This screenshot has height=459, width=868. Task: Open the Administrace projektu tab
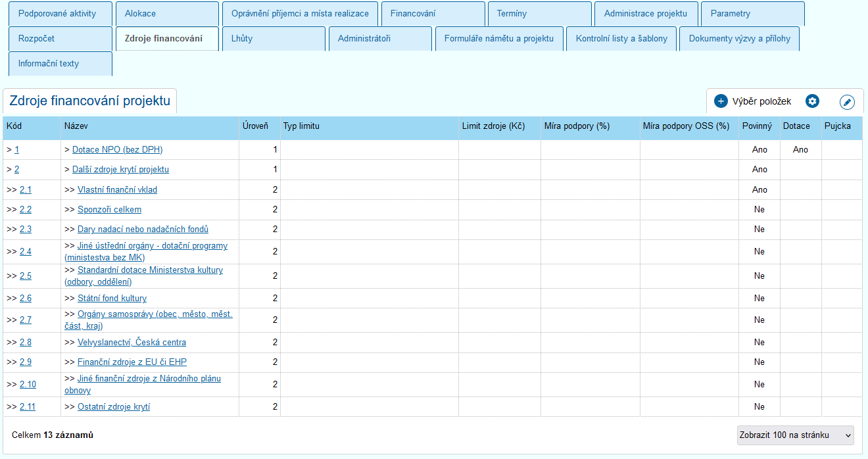(646, 14)
